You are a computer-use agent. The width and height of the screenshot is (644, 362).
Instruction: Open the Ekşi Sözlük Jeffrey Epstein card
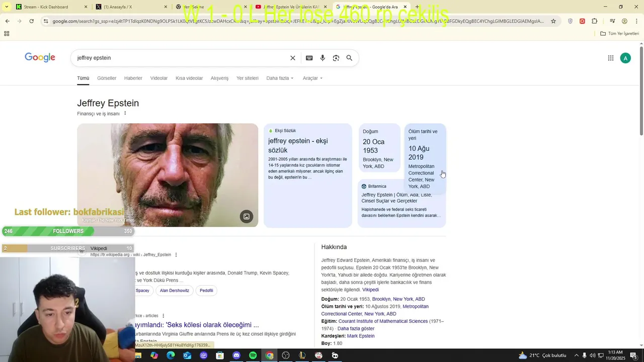pyautogui.click(x=308, y=175)
